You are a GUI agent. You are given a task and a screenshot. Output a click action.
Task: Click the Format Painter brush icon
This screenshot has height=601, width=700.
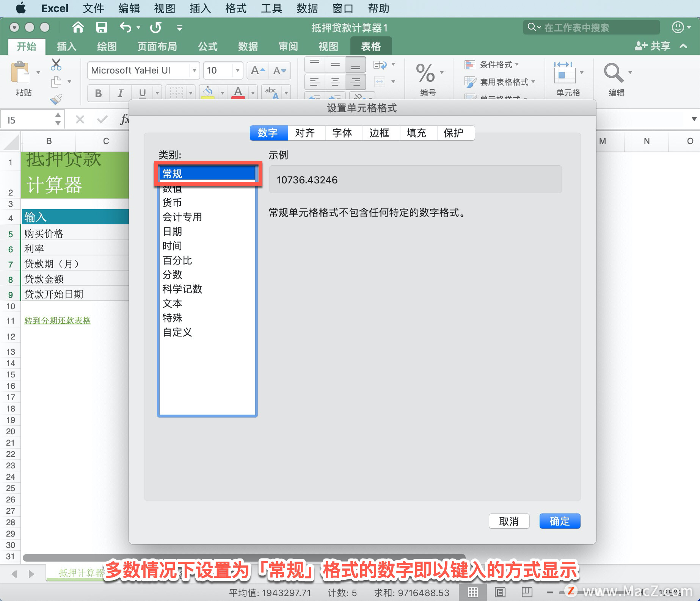(x=56, y=99)
